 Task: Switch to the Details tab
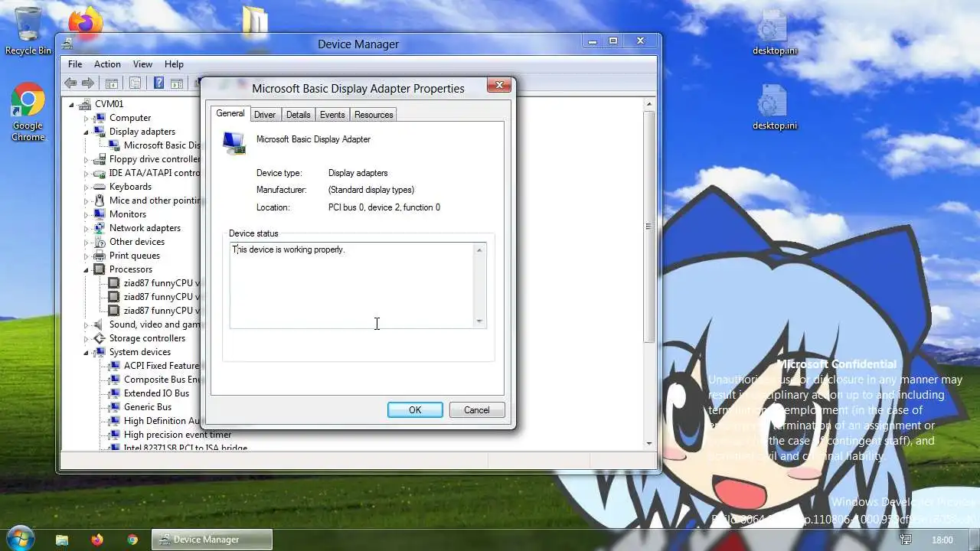click(x=298, y=115)
